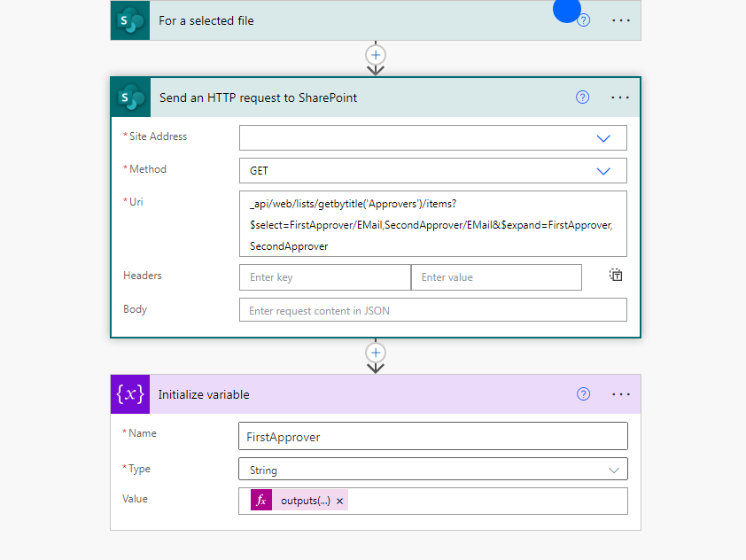
Task: Click the Uri field containing the API query
Action: (x=432, y=222)
